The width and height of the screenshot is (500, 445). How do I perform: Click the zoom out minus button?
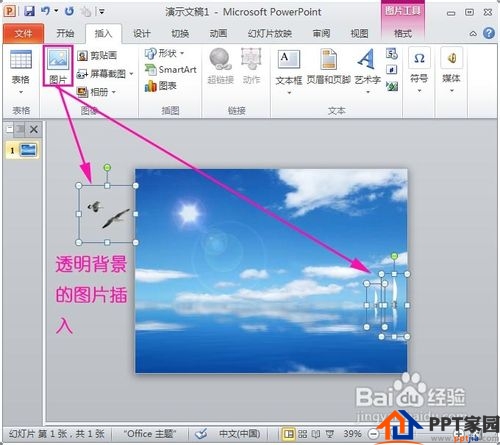(x=374, y=434)
